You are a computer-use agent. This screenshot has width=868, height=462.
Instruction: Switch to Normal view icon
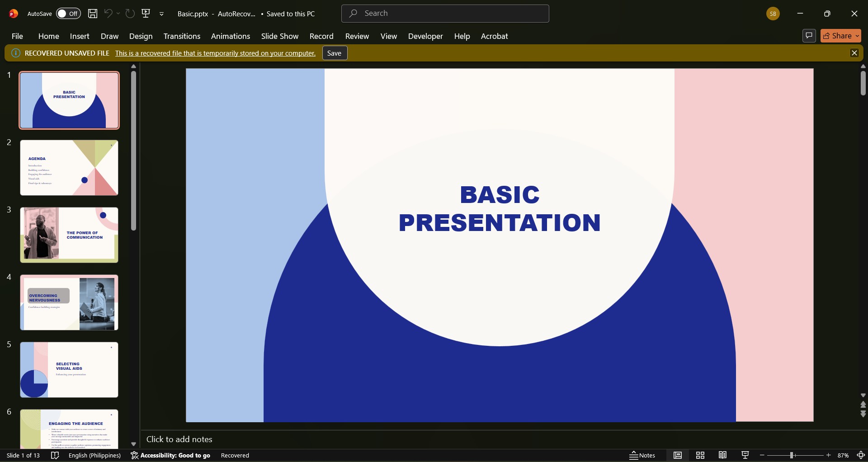click(x=678, y=455)
